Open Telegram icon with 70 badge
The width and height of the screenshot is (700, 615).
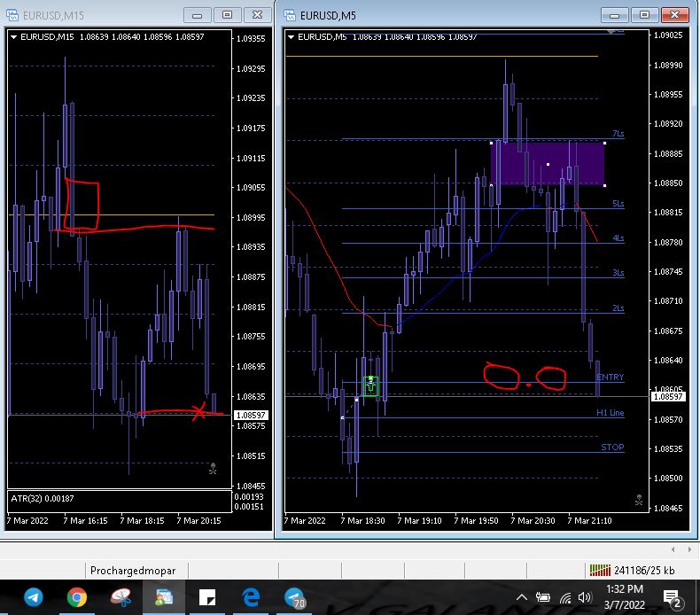click(x=295, y=597)
